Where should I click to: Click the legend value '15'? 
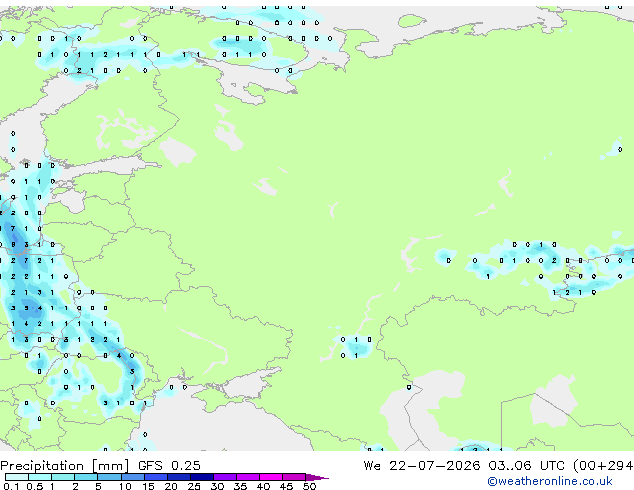(x=148, y=486)
